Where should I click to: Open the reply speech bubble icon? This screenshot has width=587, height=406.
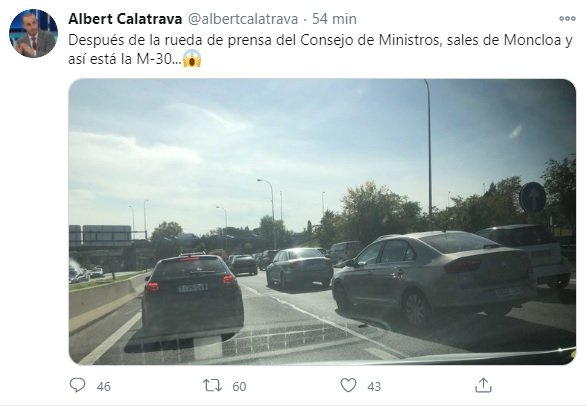[77, 385]
